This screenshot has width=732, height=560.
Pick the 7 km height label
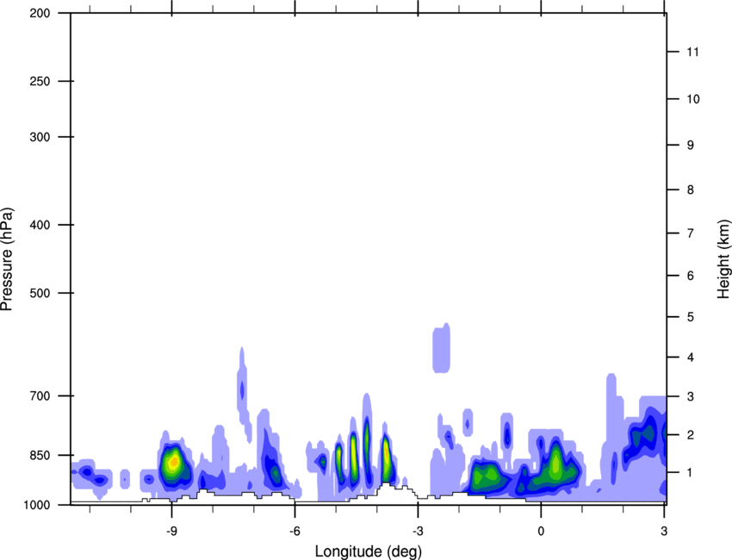pos(691,233)
